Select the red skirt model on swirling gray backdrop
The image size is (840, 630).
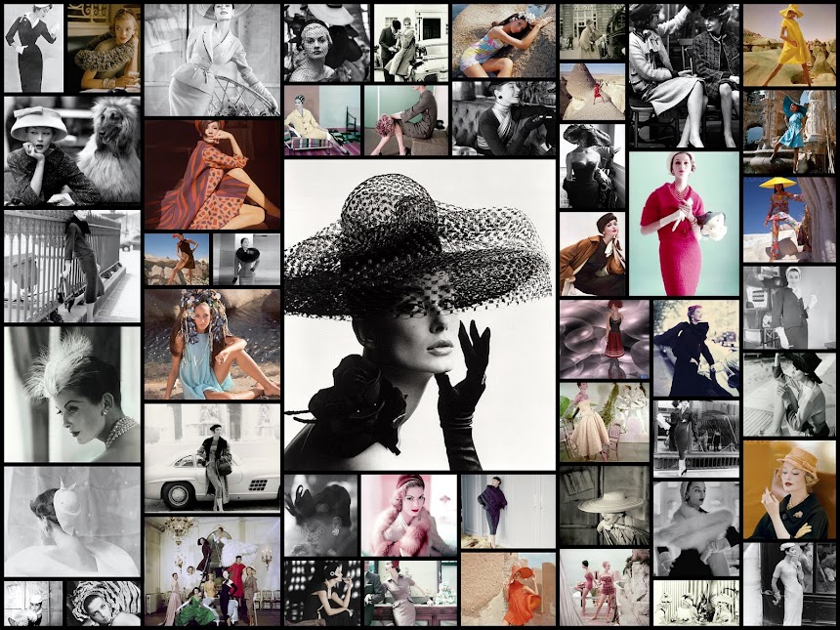coord(605,339)
